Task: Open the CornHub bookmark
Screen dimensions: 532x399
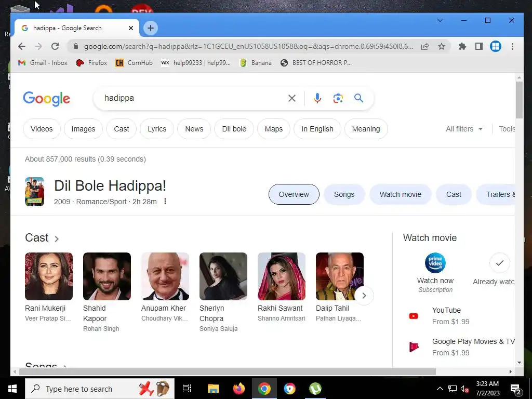Action: coord(134,63)
